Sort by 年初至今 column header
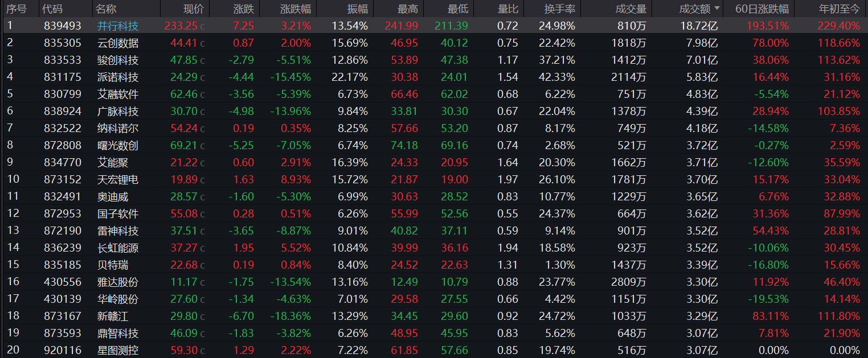 point(839,9)
